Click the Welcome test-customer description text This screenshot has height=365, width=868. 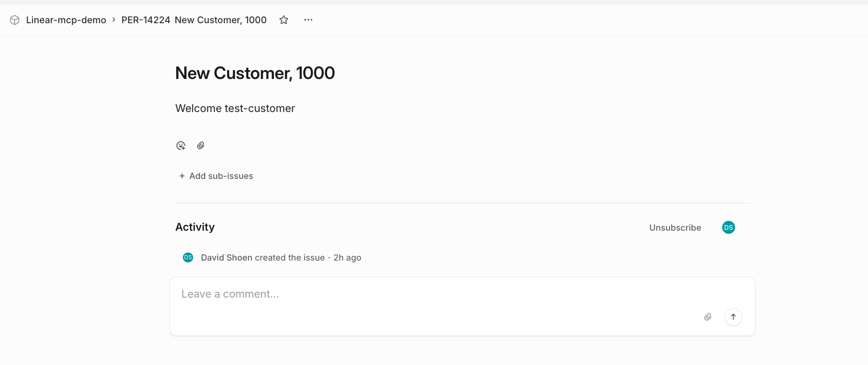click(x=235, y=108)
